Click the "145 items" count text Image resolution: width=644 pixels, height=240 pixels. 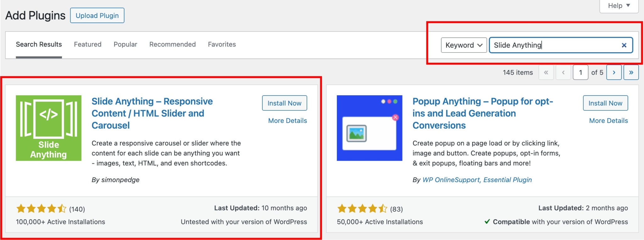(518, 73)
